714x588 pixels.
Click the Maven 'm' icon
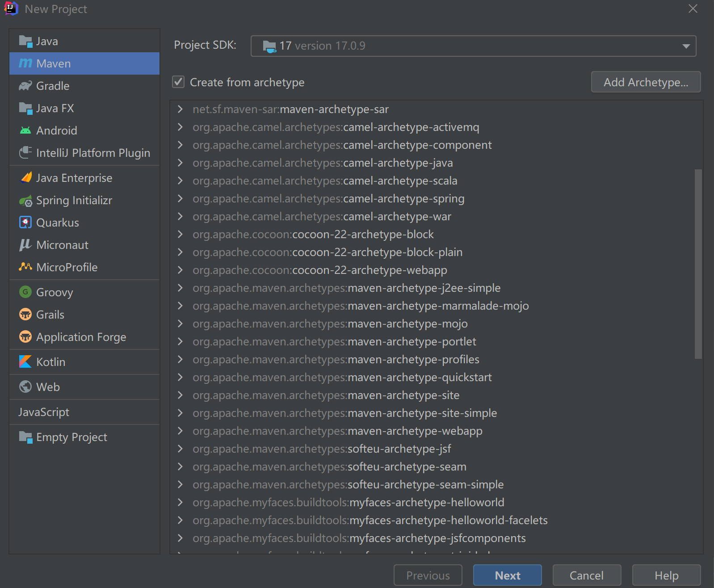[25, 63]
